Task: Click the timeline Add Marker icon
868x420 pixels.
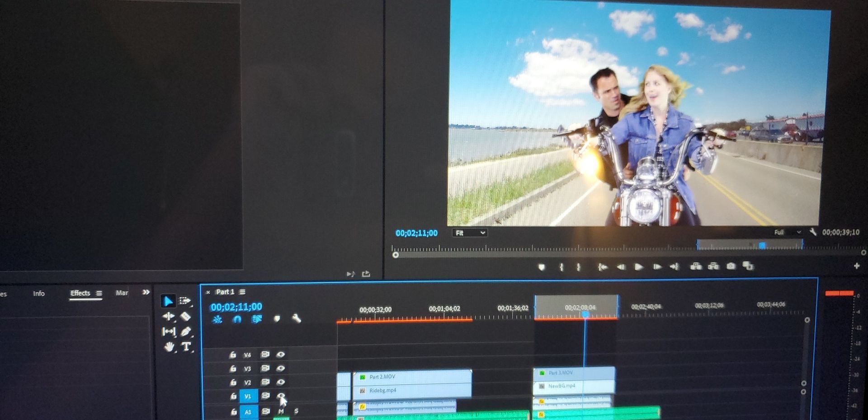Action: pyautogui.click(x=277, y=319)
